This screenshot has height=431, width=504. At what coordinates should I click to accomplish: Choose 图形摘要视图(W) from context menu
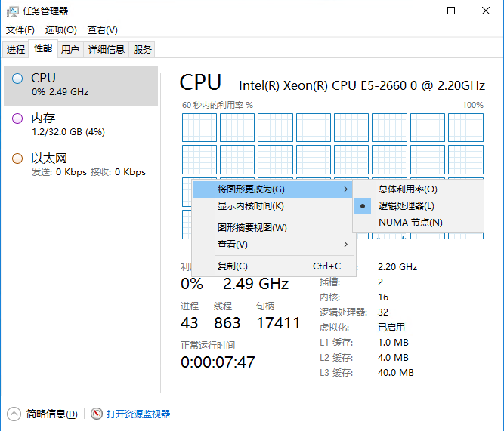(x=273, y=228)
